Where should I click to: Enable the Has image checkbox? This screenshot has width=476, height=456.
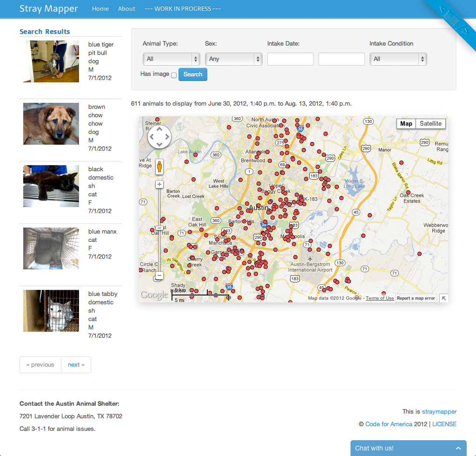(x=174, y=75)
